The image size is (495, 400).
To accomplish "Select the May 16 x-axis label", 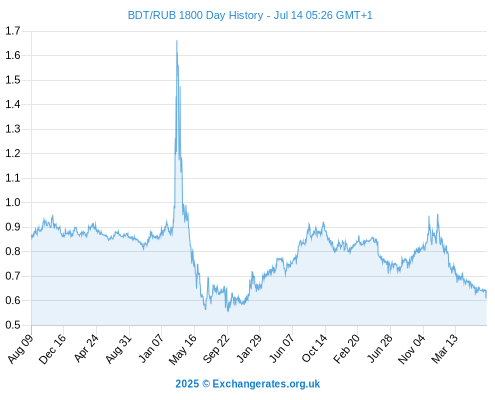I will 183,349.
